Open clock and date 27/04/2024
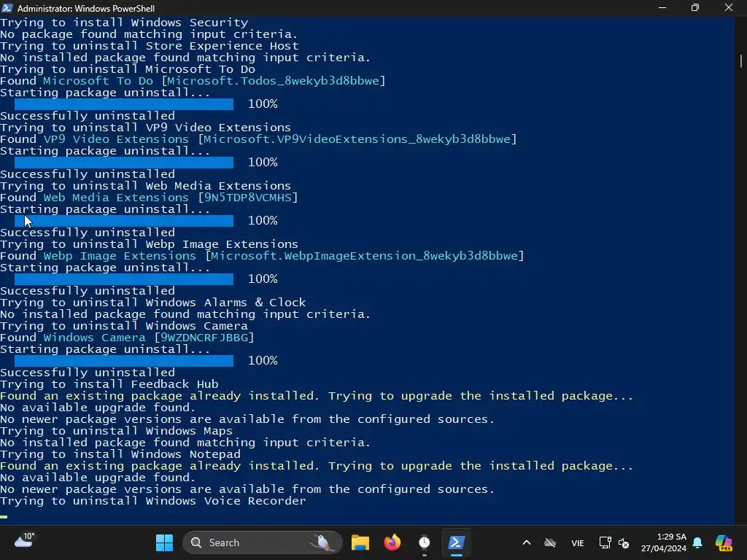The height and width of the screenshot is (560, 747). pos(664,542)
